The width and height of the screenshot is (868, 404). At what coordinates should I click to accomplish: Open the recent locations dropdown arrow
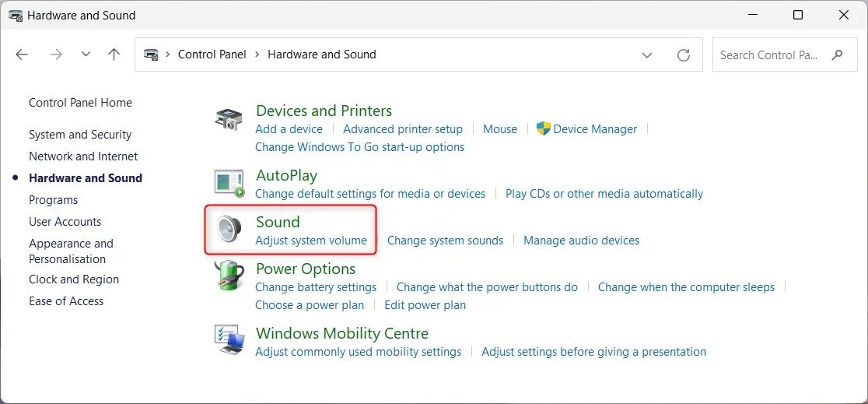click(x=86, y=54)
